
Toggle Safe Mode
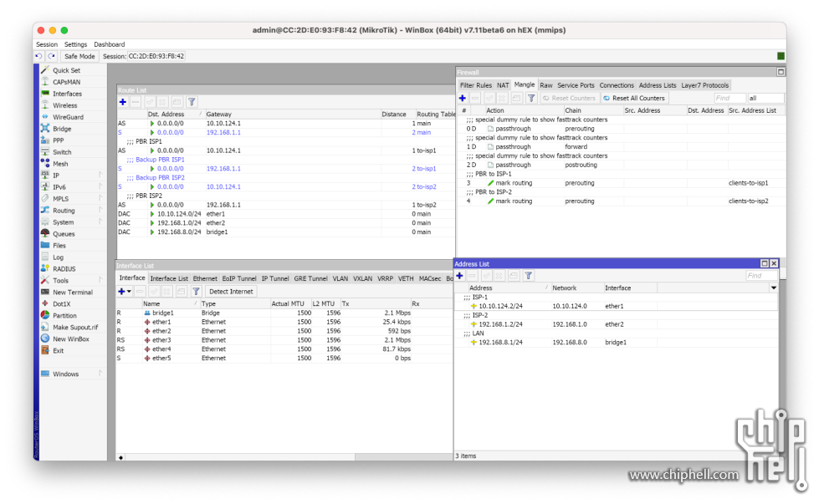pos(79,56)
